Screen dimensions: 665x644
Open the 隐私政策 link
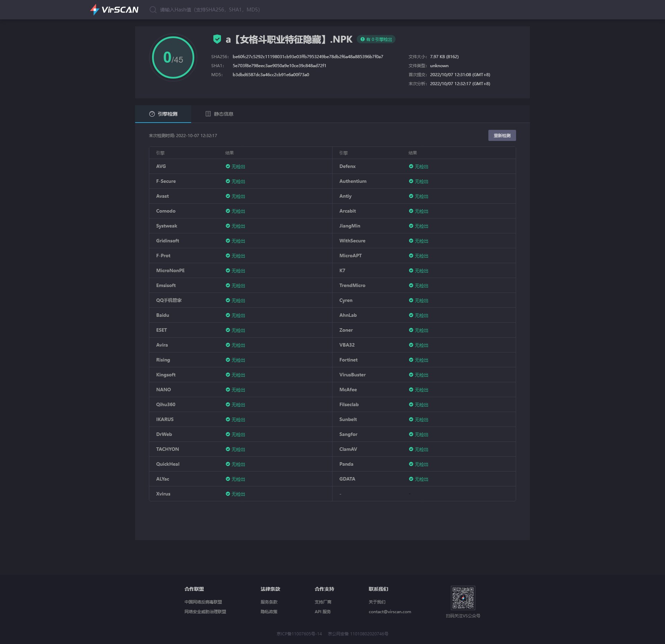(269, 612)
